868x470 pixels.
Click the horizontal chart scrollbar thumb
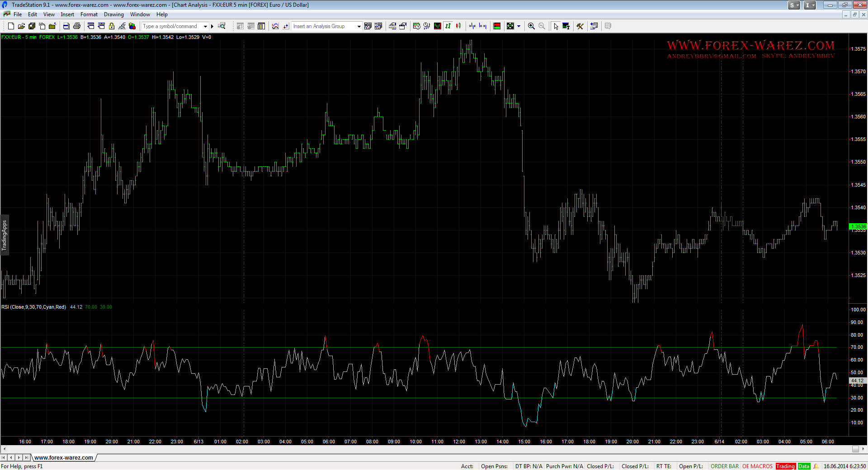(855, 449)
